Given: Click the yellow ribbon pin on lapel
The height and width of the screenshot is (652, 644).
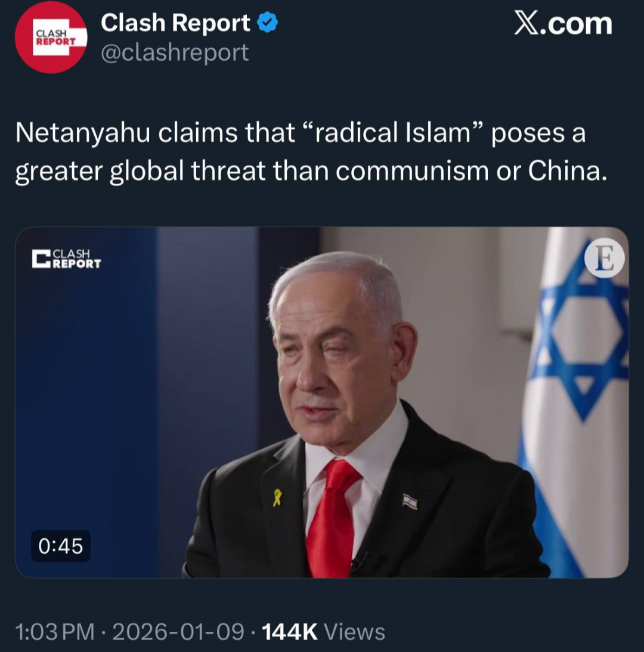Looking at the screenshot, I should (x=277, y=497).
